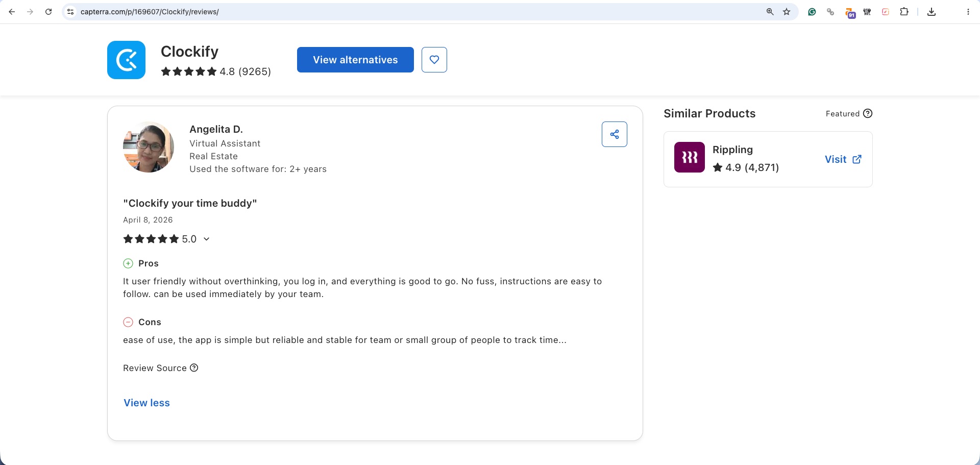Screen dimensions: 980x465
Task: Click the green Pros plus icon
Action: coord(128,263)
